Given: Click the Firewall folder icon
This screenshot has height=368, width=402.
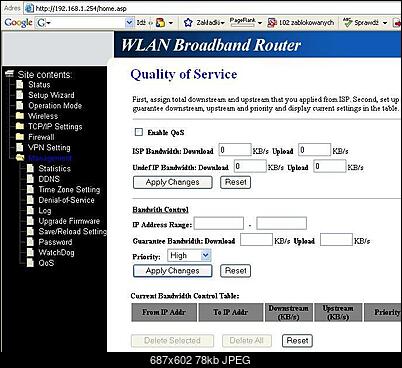Looking at the screenshot, I should (x=20, y=137).
